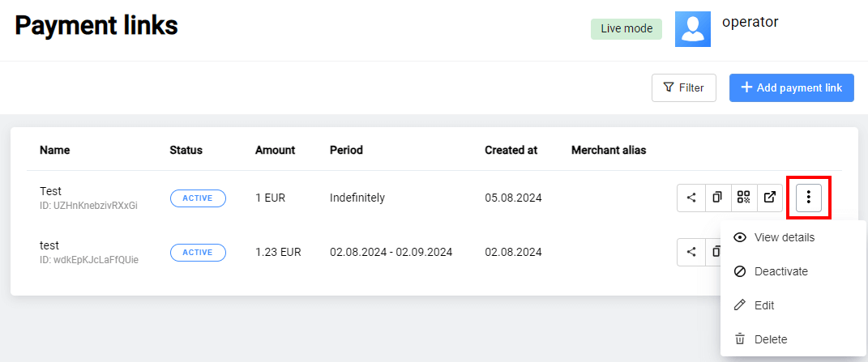
Task: Click the Name column header
Action: (55, 150)
